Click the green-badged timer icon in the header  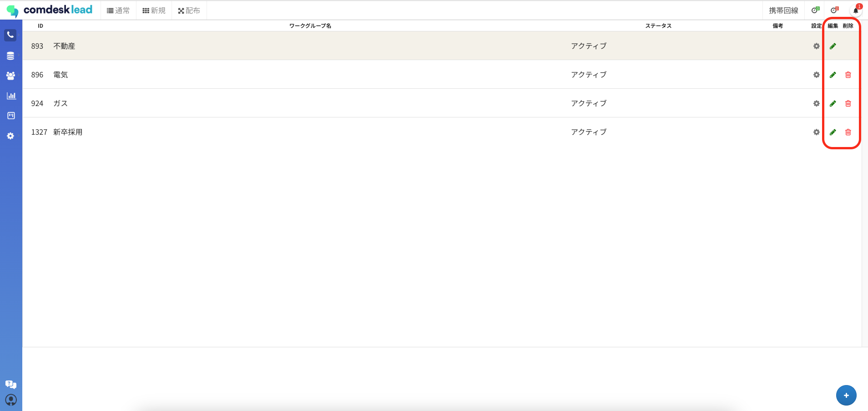[x=815, y=10]
